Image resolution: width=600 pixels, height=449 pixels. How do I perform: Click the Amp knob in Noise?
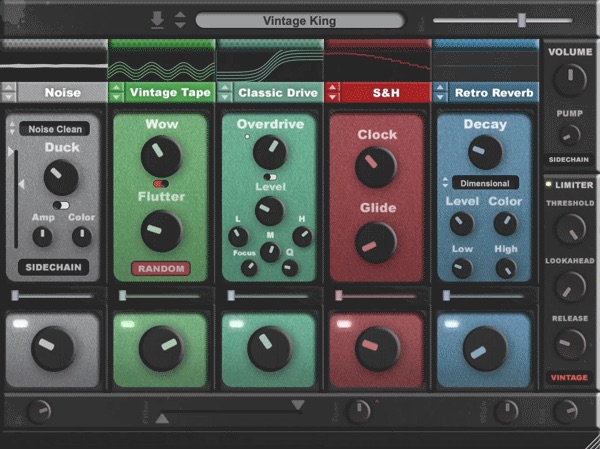[42, 236]
